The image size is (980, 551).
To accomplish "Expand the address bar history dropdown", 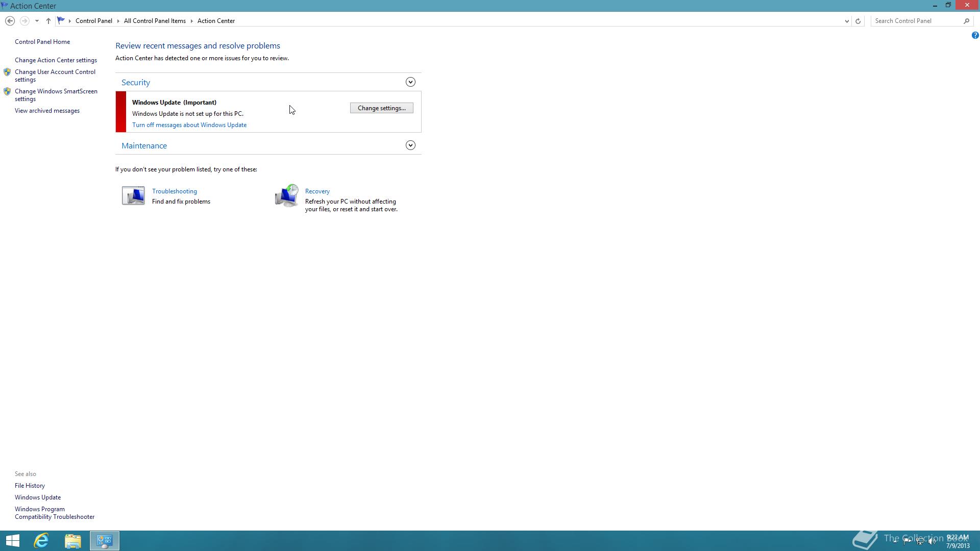I will coord(847,21).
